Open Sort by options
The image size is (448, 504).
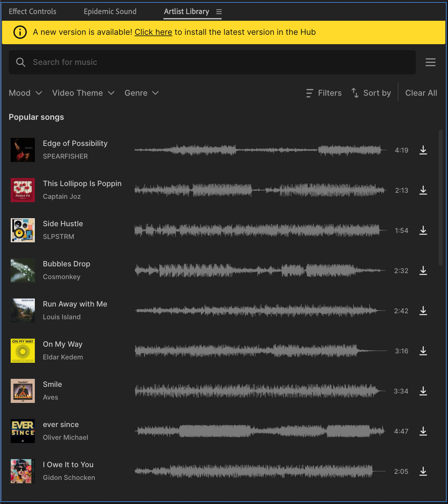coord(371,93)
